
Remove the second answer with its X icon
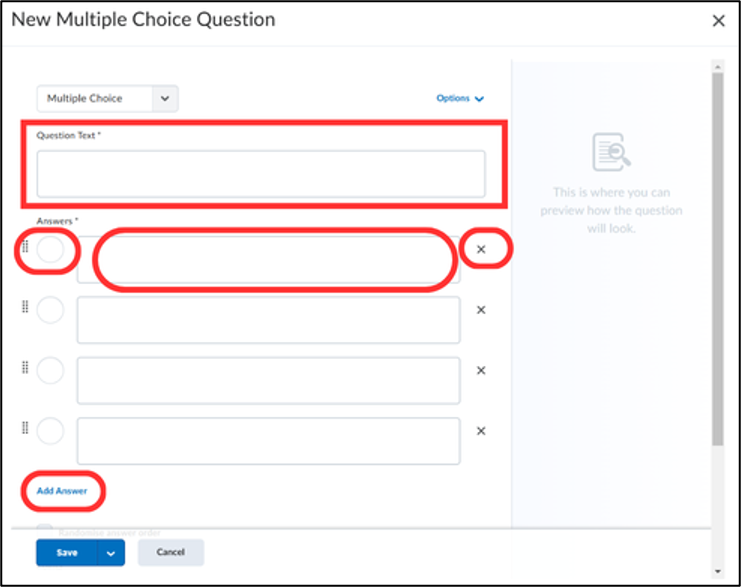point(481,310)
